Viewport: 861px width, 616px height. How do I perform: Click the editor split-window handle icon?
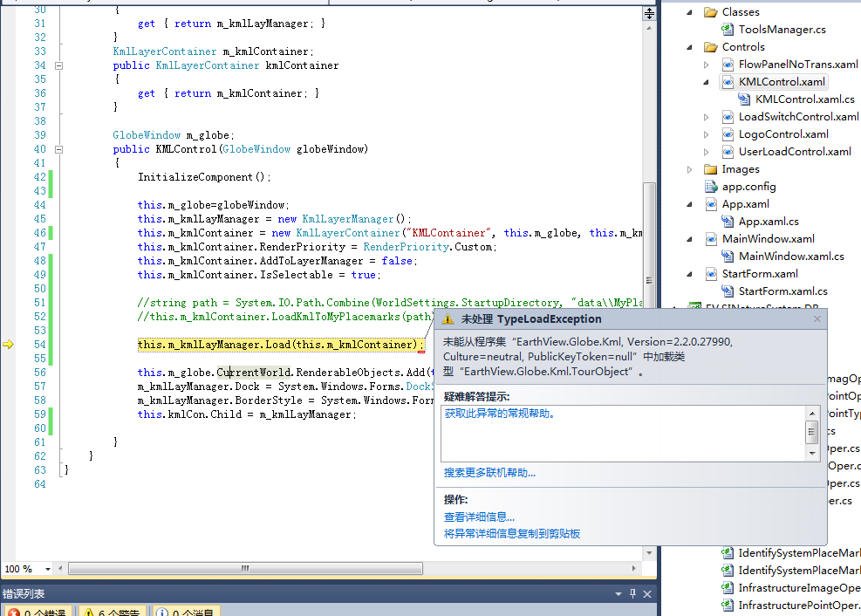pos(649,14)
